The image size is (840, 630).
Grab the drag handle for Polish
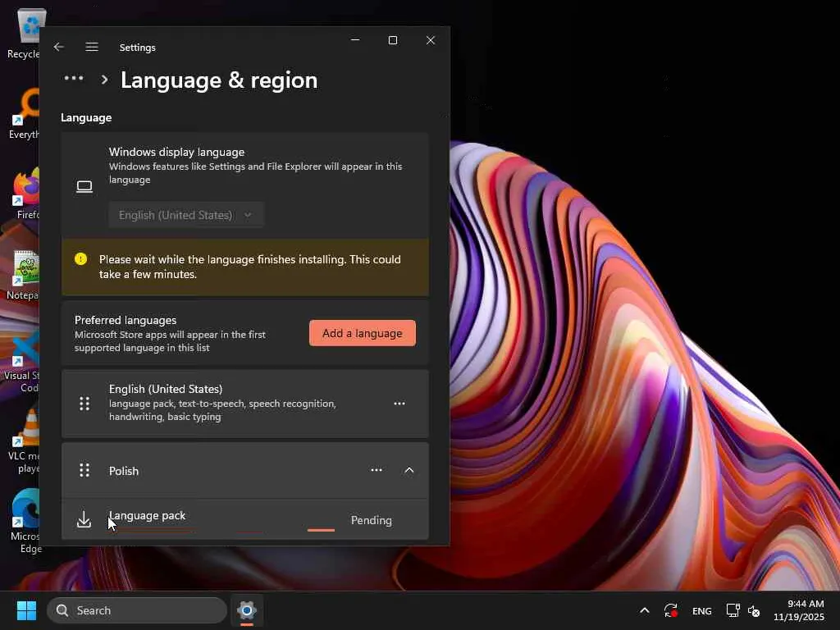tap(84, 470)
